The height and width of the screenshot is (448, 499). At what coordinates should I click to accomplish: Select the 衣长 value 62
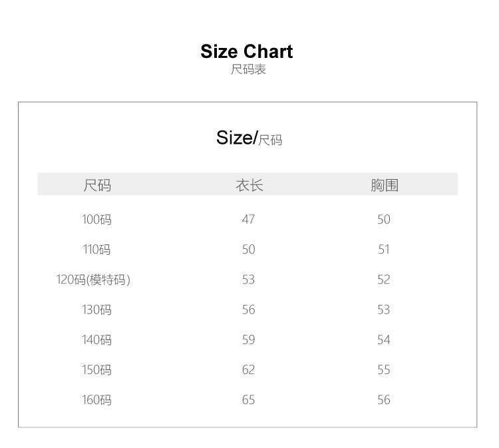[248, 369]
